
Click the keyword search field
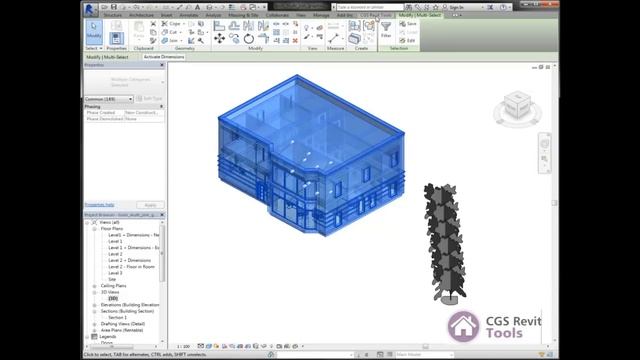point(370,7)
